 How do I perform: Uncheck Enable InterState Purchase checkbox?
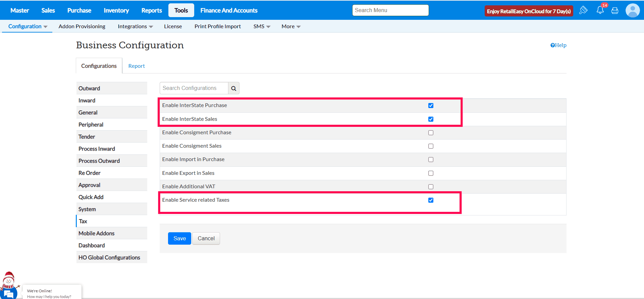[x=431, y=106]
